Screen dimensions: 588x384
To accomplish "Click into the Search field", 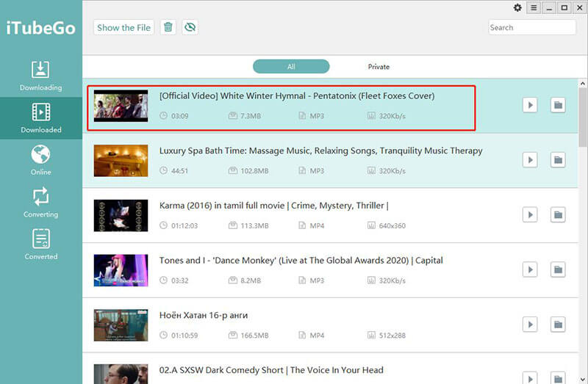I will [531, 27].
